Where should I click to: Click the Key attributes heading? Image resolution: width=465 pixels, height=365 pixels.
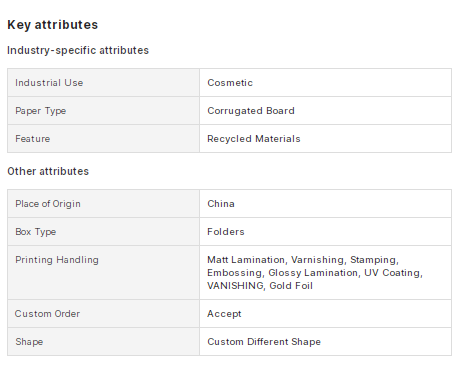click(x=53, y=25)
